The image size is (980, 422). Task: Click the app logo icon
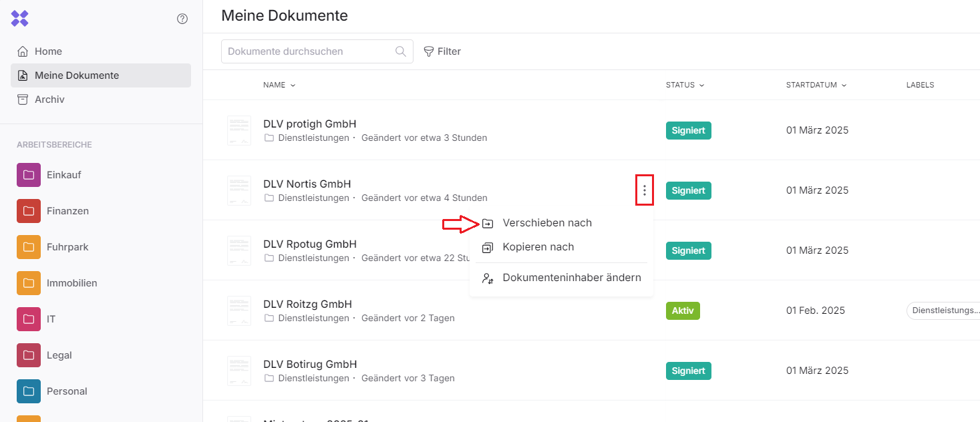(x=20, y=19)
